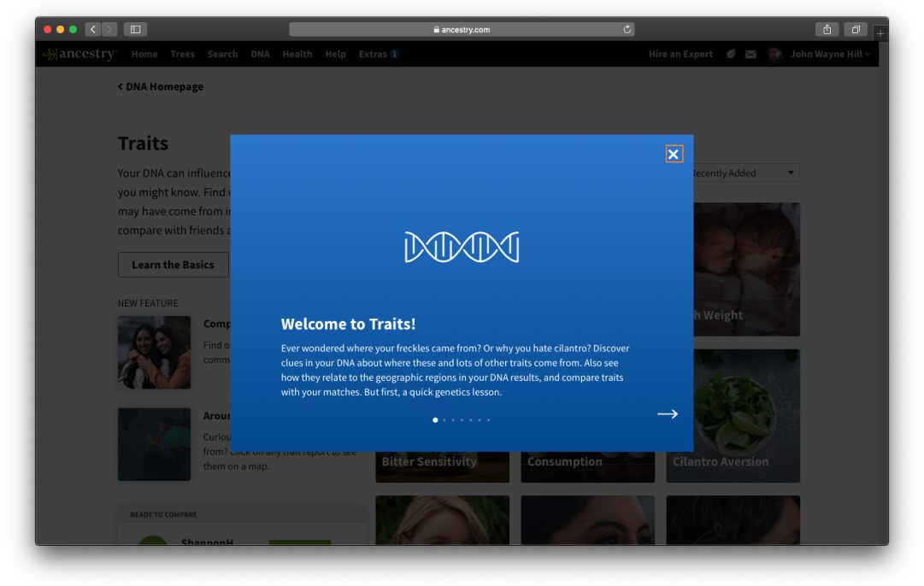Jump to the second pagination dot
Screen dimensions: 924x586
[x=444, y=420]
